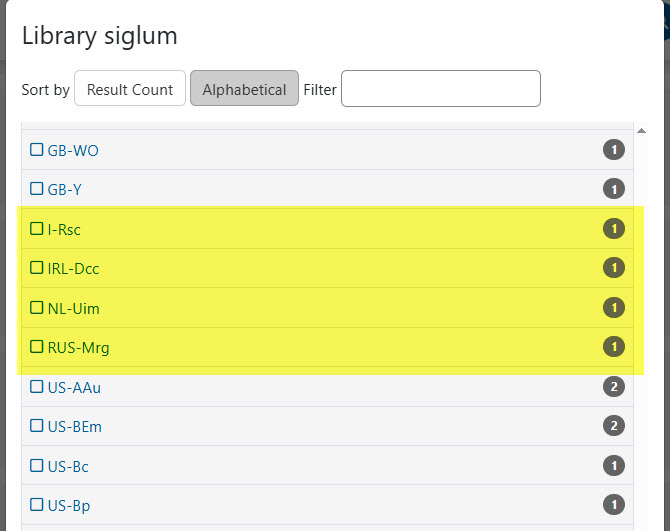
Task: Focus the Filter text field
Action: coord(441,88)
